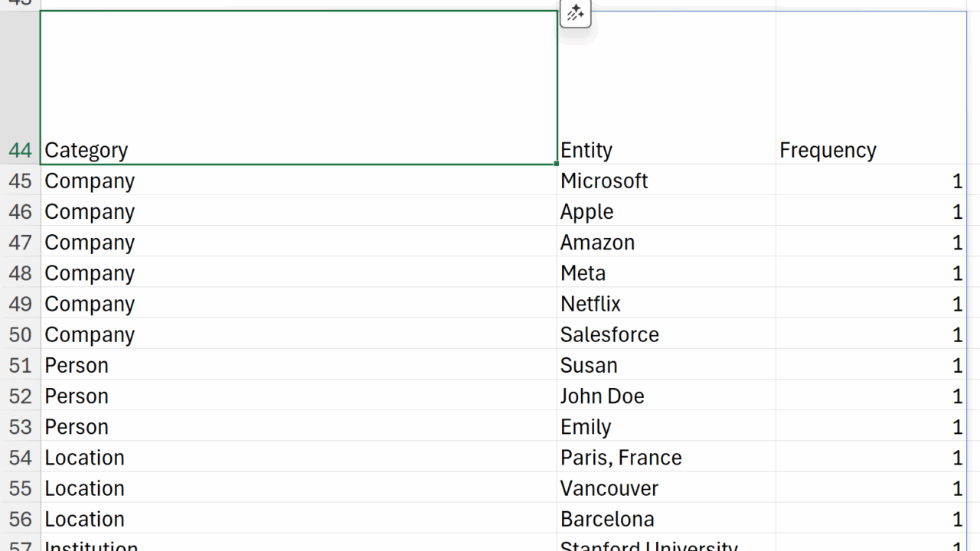The height and width of the screenshot is (551, 980).
Task: Click row header 56
Action: pyautogui.click(x=20, y=519)
